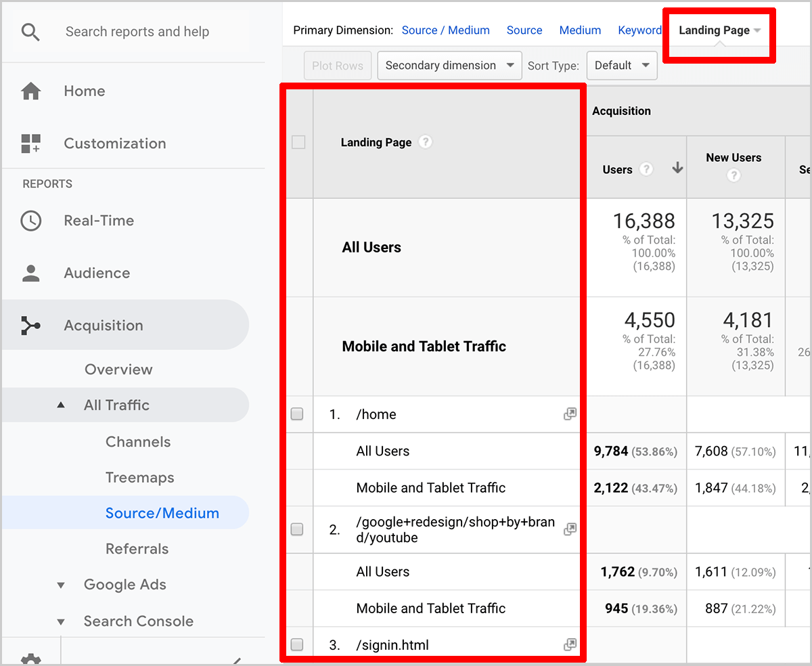
Task: Click the 1,611 new users value
Action: (711, 572)
